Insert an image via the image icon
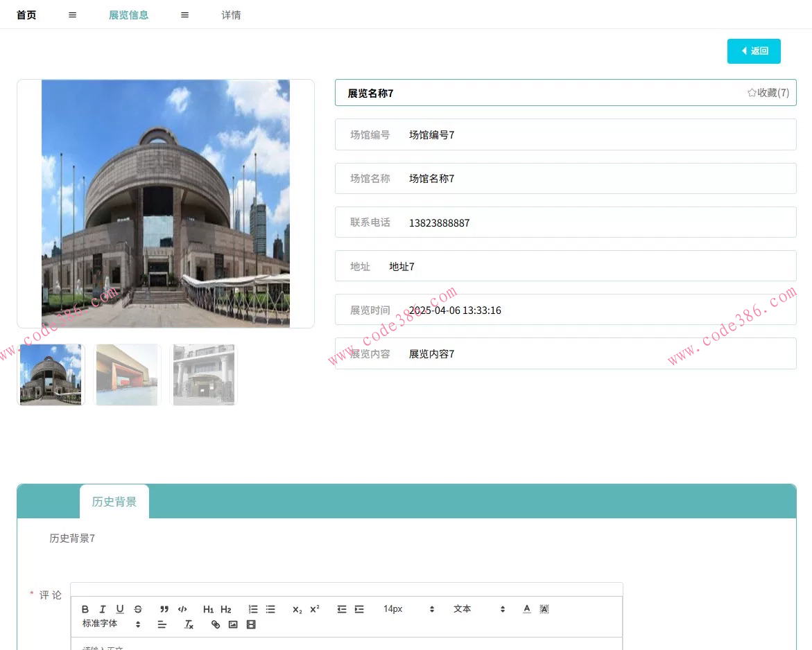812x650 pixels. pos(234,624)
